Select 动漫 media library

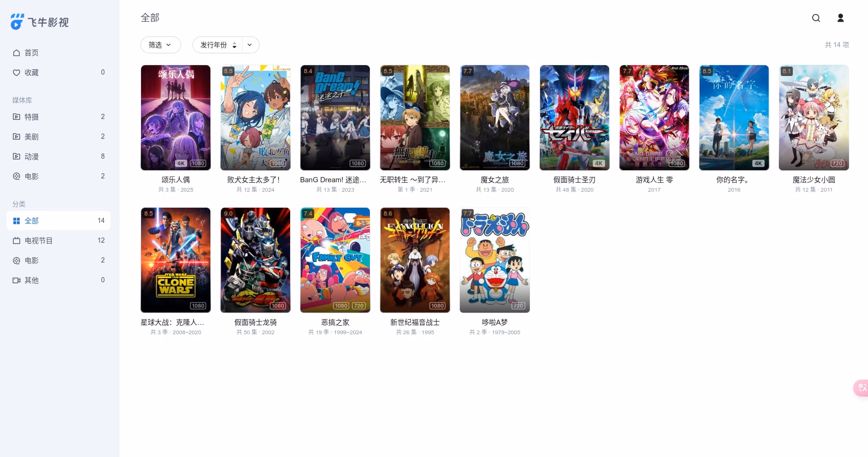[58, 157]
